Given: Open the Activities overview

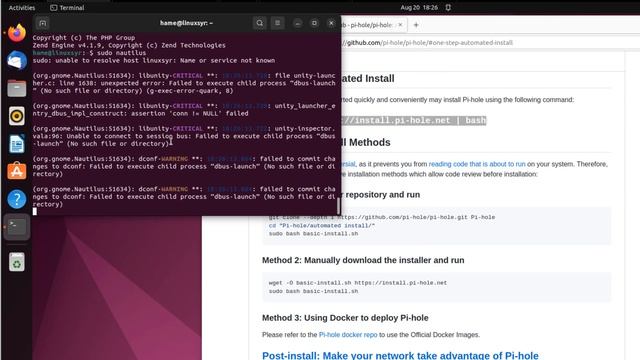Looking at the screenshot, I should (x=22, y=7).
